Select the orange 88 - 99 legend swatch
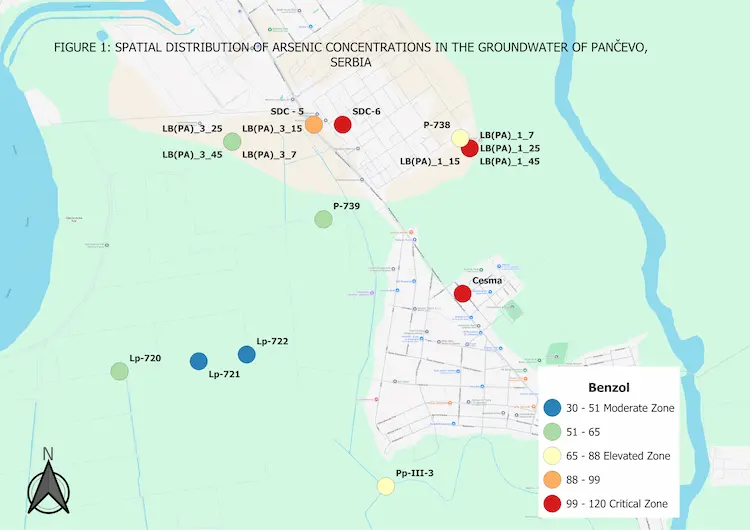The image size is (750, 530). point(553,480)
